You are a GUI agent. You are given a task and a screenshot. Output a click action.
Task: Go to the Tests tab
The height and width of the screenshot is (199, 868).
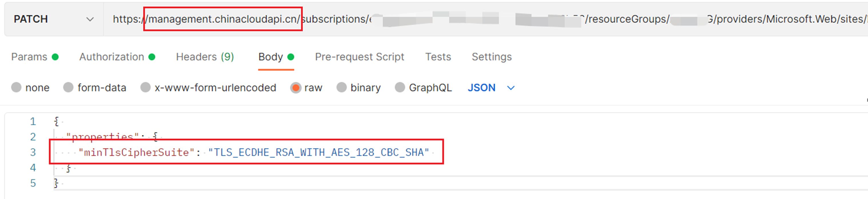pyautogui.click(x=438, y=57)
